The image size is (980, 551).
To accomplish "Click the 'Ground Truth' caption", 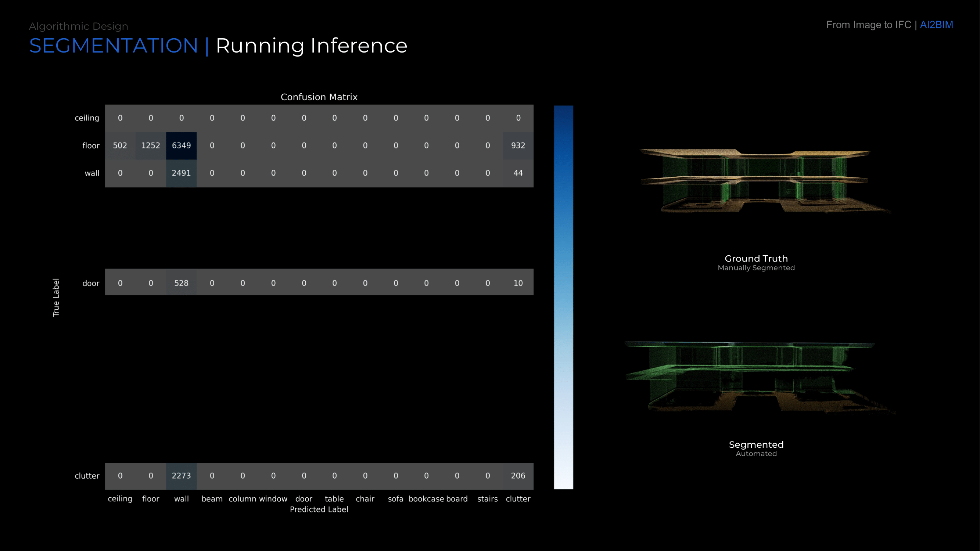I will coord(756,259).
